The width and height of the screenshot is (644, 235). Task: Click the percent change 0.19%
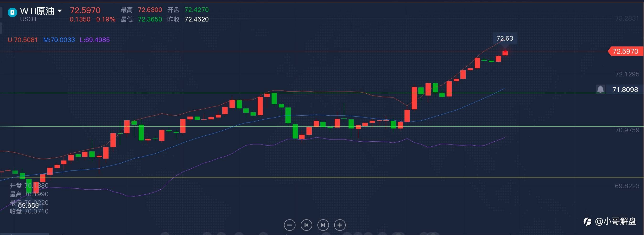point(106,19)
